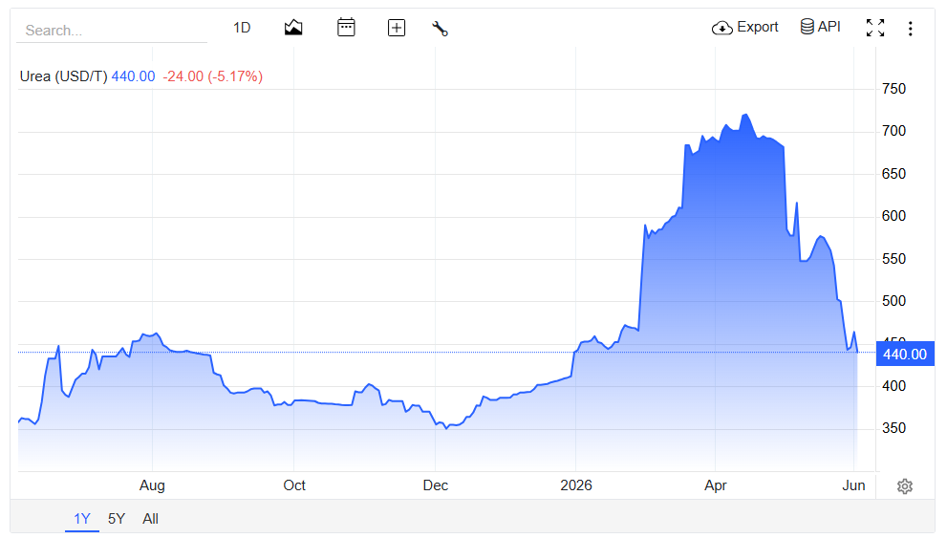Viewport: 947px width, 560px height.
Task: Click the chart peak near 720 in April
Action: 746,115
